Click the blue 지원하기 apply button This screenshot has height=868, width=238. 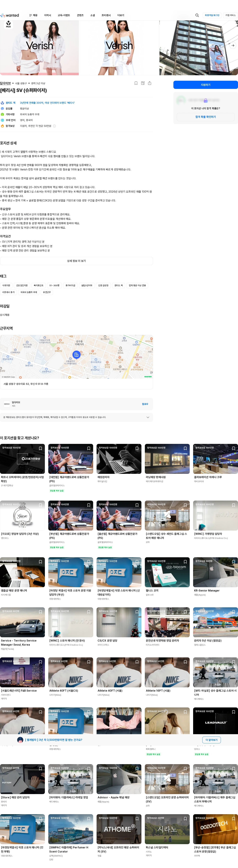pyautogui.click(x=206, y=85)
